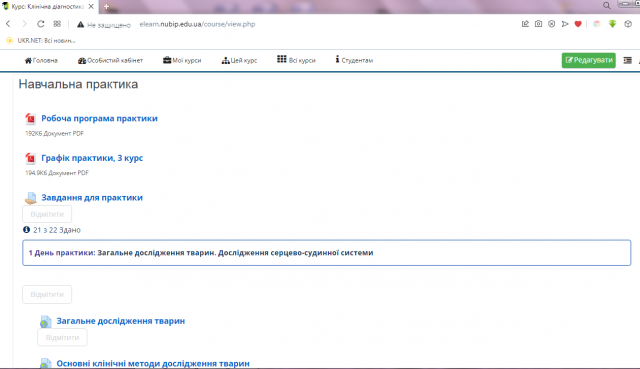
Task: Open Студентам menu
Action: (x=354, y=60)
